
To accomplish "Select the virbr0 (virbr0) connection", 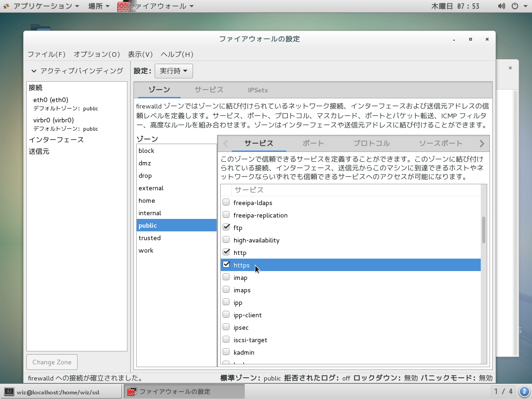I will (77, 124).
